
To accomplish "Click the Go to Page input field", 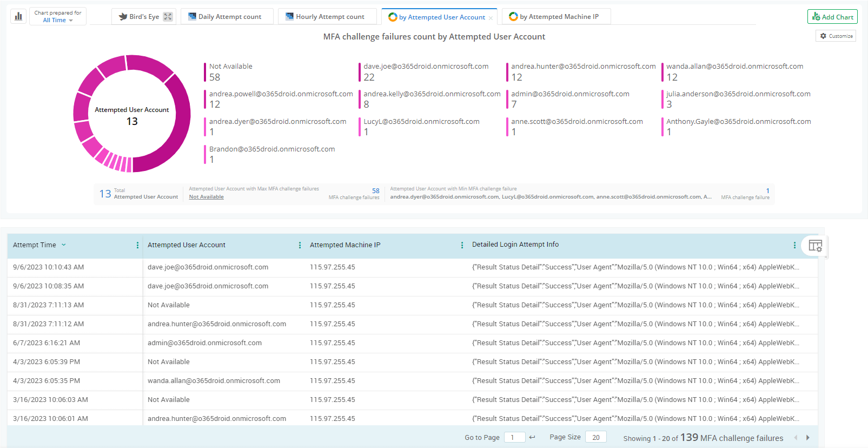I will point(514,437).
